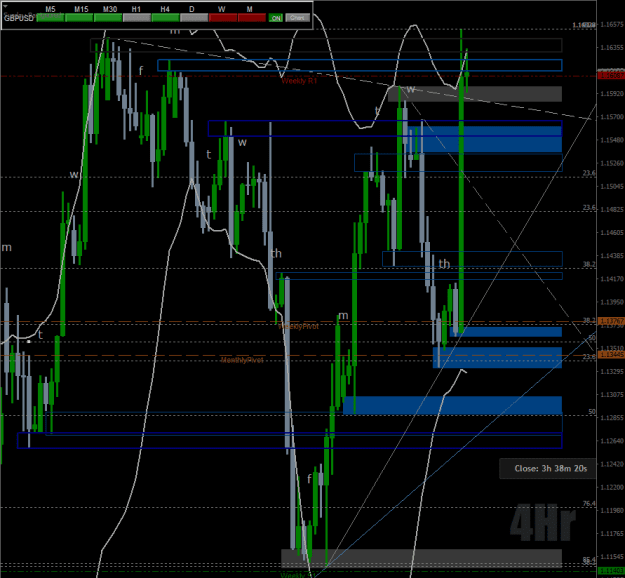The image size is (625, 578).
Task: Select the H4 green signal cell
Action: click(x=165, y=18)
